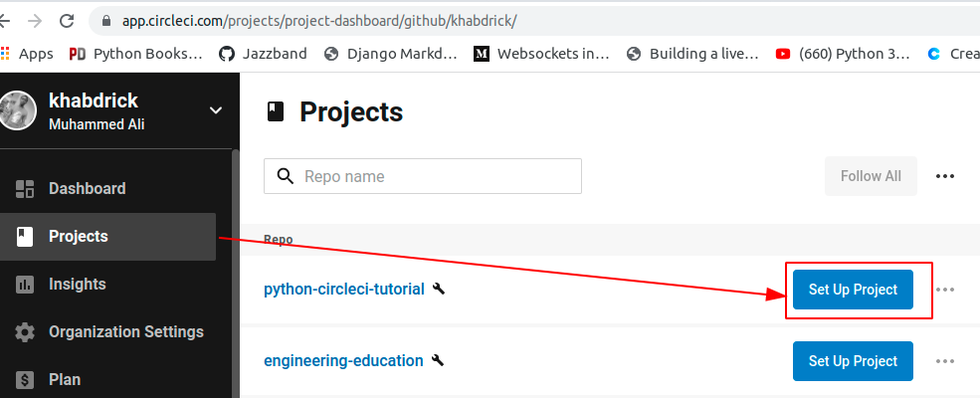Open more options next to Follow All
Screen dimensions: 980x398
[945, 176]
